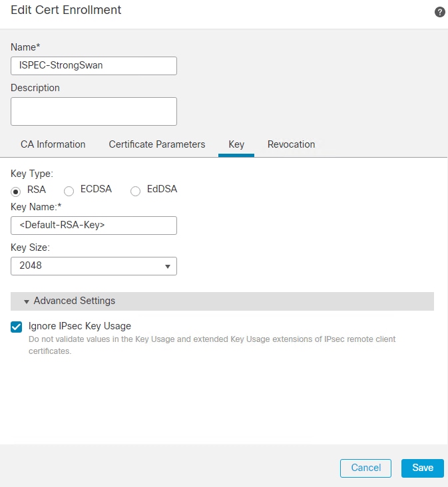Click the Key Name input field
The width and height of the screenshot is (448, 487).
pos(93,225)
